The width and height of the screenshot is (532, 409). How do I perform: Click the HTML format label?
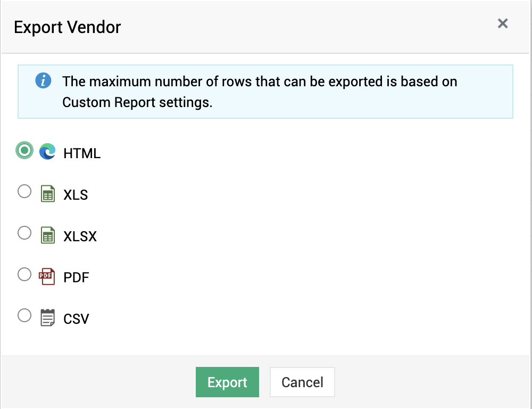pos(82,153)
